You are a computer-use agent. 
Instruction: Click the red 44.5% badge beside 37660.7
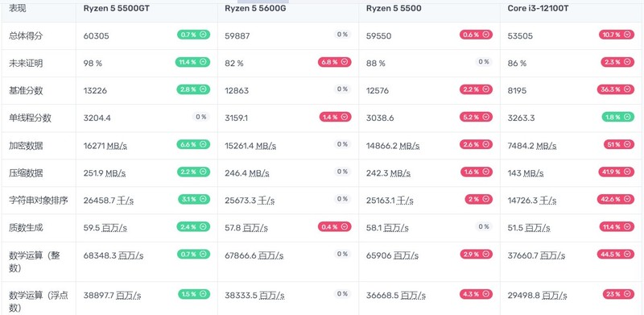616,254
